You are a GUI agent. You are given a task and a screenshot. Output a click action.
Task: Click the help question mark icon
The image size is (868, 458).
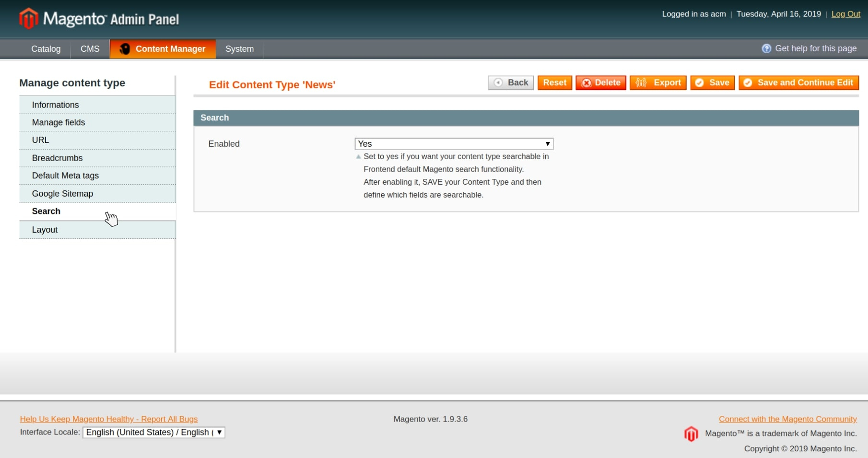tap(766, 48)
